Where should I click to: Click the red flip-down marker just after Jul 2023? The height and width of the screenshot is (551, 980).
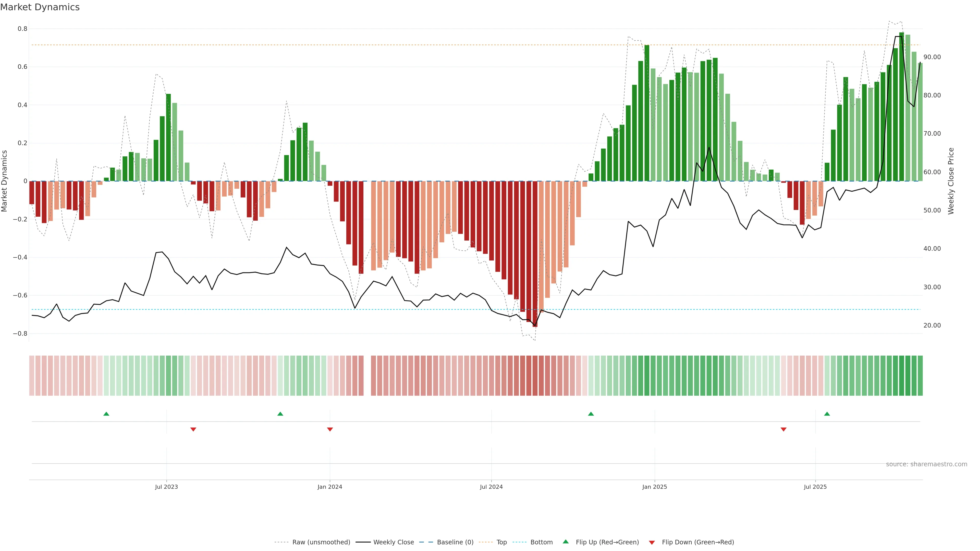(x=193, y=429)
